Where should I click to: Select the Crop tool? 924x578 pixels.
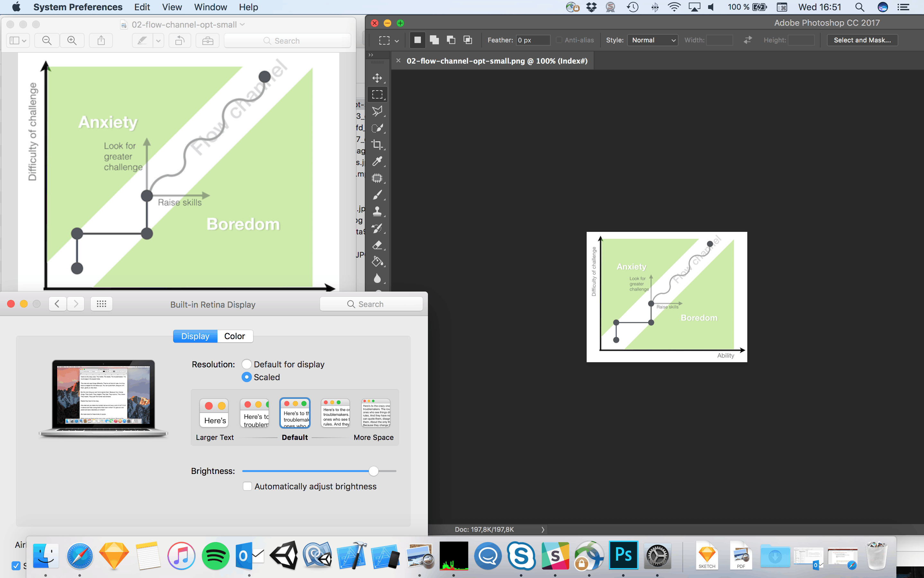[377, 145]
